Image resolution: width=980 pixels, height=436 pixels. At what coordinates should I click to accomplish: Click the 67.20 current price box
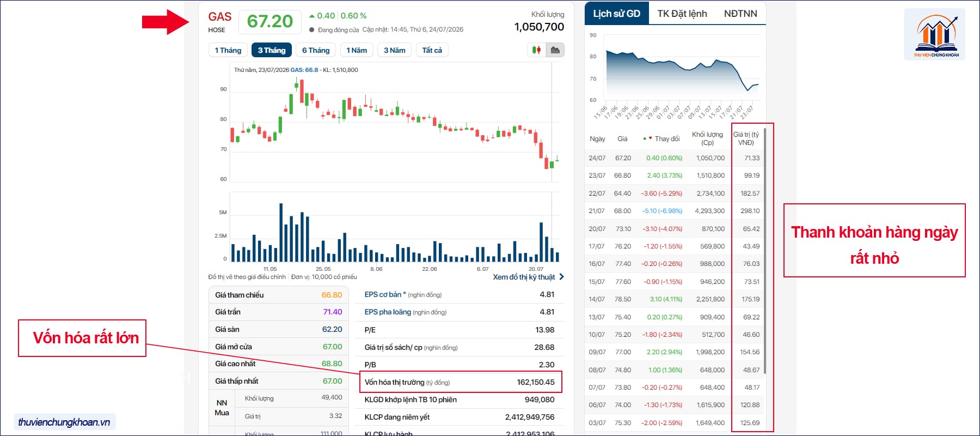click(270, 21)
